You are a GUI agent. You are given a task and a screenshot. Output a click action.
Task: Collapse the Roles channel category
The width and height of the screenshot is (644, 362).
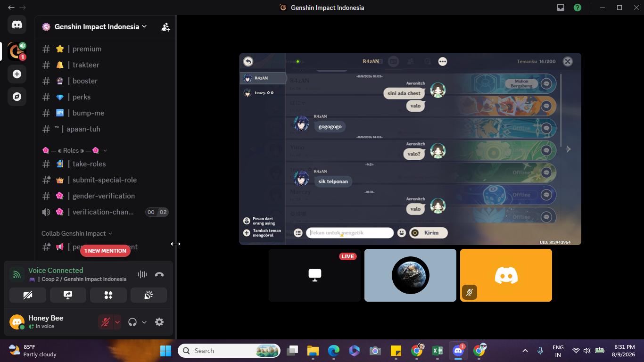click(x=74, y=150)
